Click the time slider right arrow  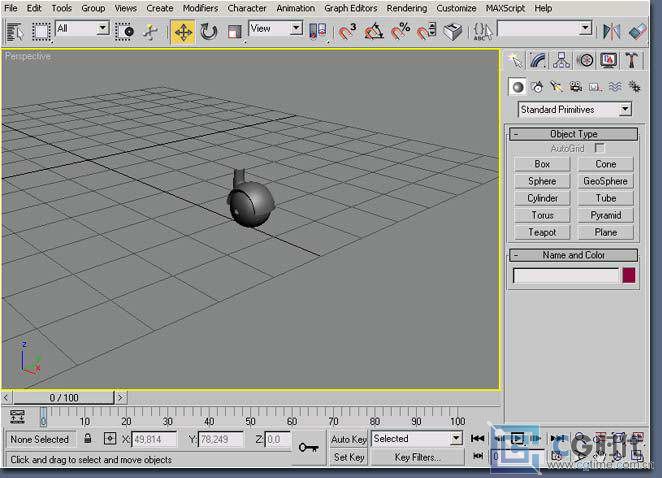pyautogui.click(x=121, y=398)
